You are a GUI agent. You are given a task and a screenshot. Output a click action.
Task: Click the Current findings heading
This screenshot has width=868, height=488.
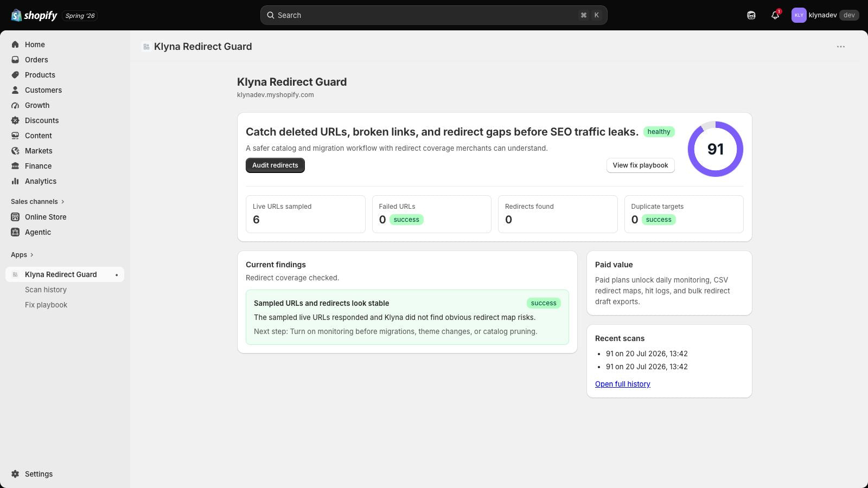pyautogui.click(x=276, y=265)
